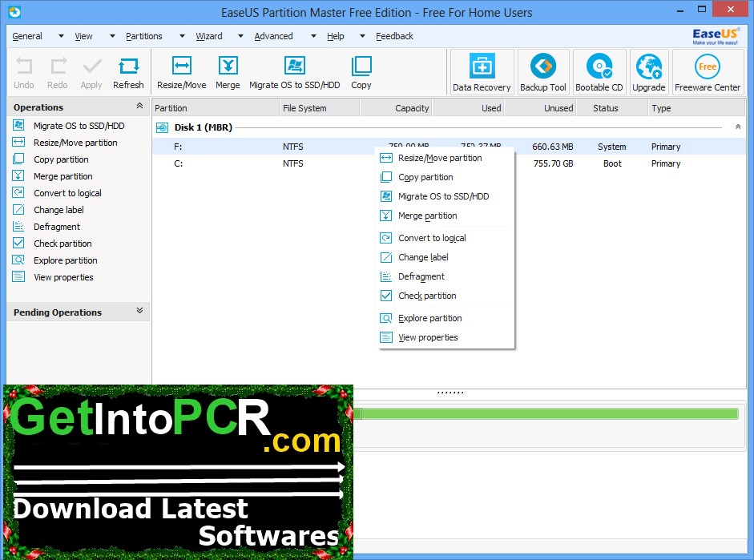Select Merge partition in context menu

click(446, 216)
